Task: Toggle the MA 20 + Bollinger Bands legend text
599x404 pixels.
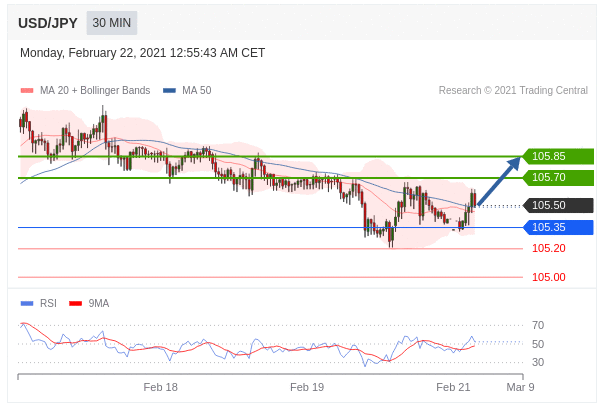Action: pos(95,90)
